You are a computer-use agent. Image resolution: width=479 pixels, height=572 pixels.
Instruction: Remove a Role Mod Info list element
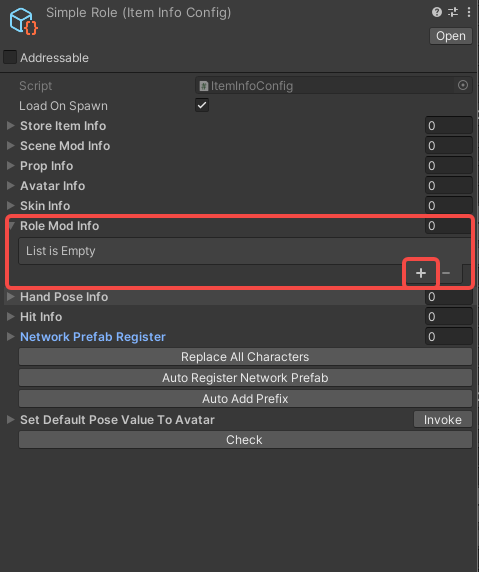[446, 273]
